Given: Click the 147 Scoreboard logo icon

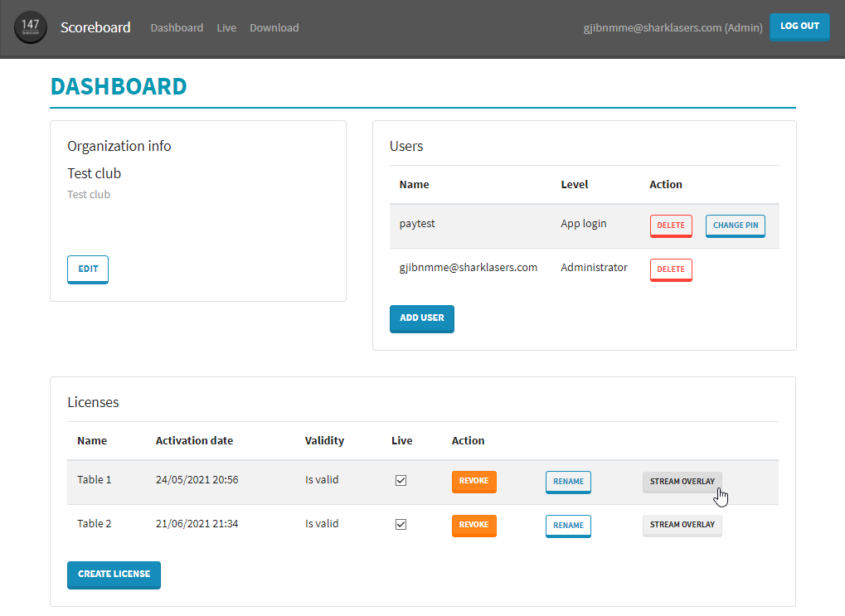Looking at the screenshot, I should point(31,27).
